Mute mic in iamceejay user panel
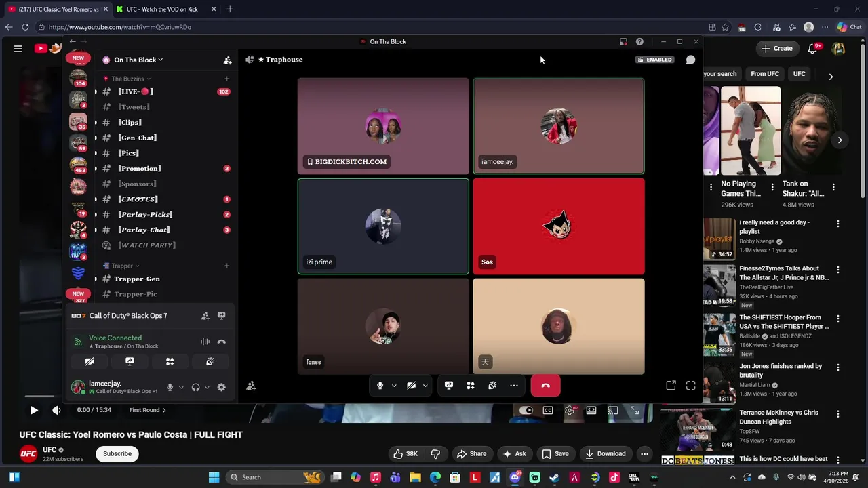This screenshot has width=868, height=488. [x=170, y=387]
